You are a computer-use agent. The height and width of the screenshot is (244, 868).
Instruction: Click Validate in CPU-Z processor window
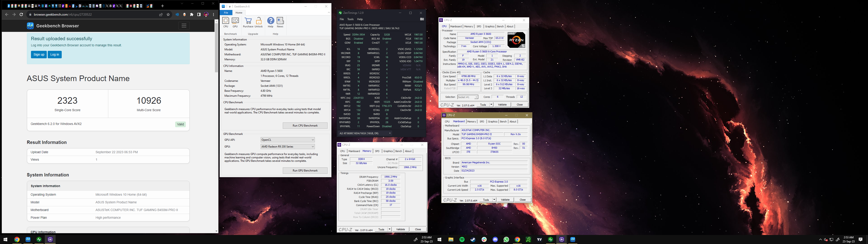tap(502, 105)
